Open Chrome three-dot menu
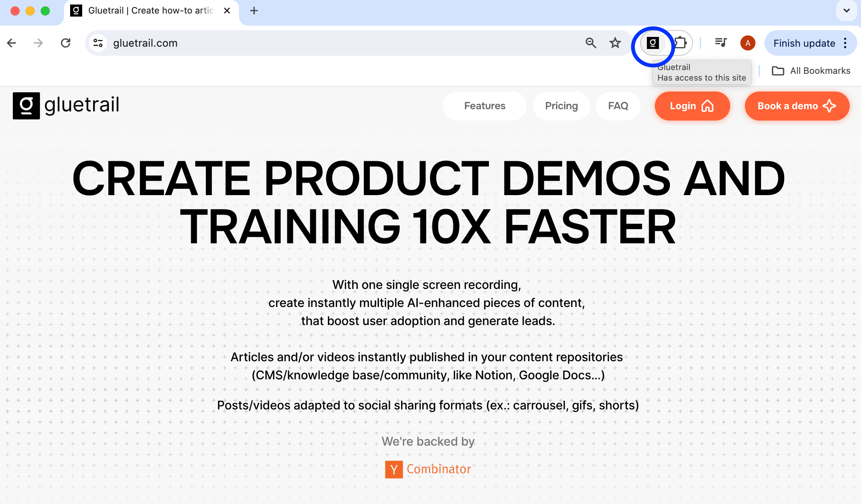Screen dimensions: 861x504 (x=846, y=43)
